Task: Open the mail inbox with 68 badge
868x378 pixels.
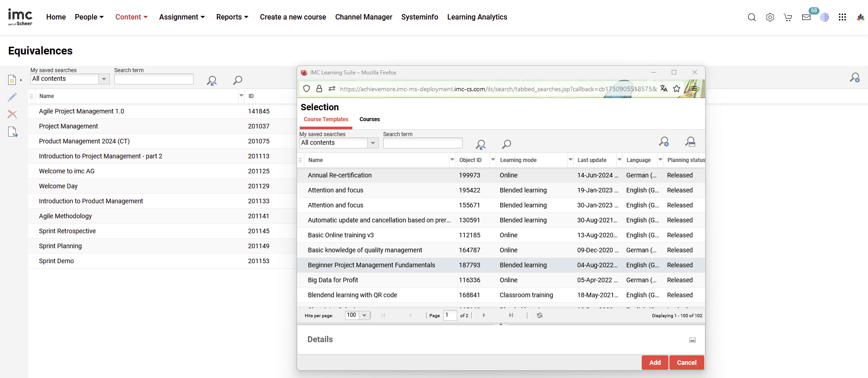Action: coord(806,17)
